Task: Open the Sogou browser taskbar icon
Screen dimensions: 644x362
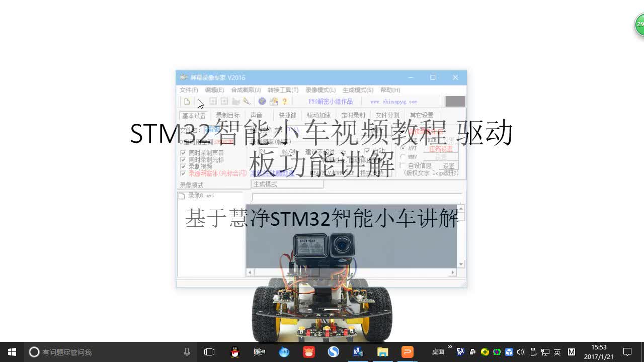Action: 334,352
